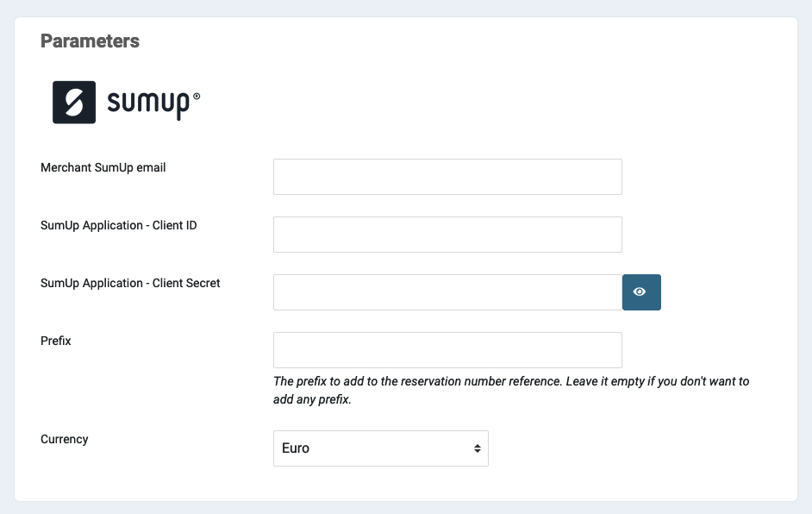The width and height of the screenshot is (812, 514).
Task: Reveal the Client Secret with eye icon
Action: tap(641, 292)
